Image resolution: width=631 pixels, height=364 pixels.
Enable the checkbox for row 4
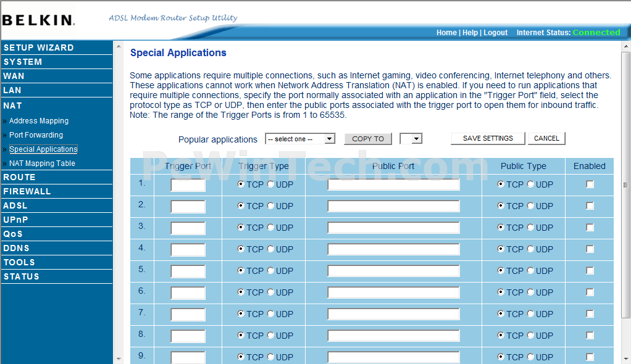click(x=590, y=249)
